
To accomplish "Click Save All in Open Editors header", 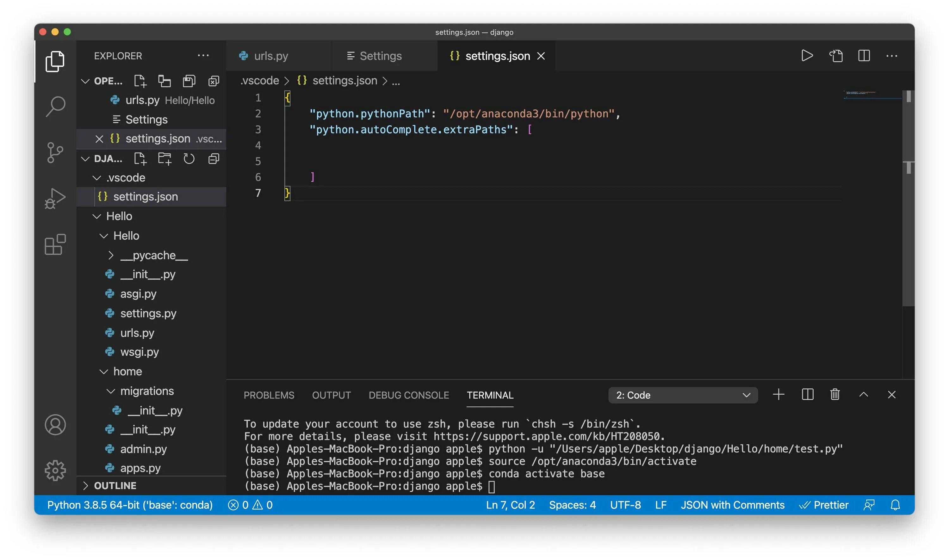I will [x=189, y=81].
